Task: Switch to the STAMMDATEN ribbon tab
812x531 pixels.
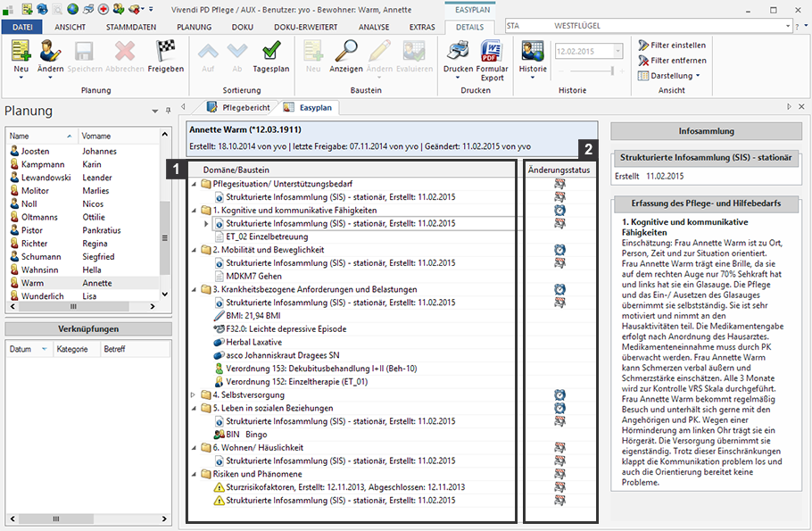Action: [130, 27]
